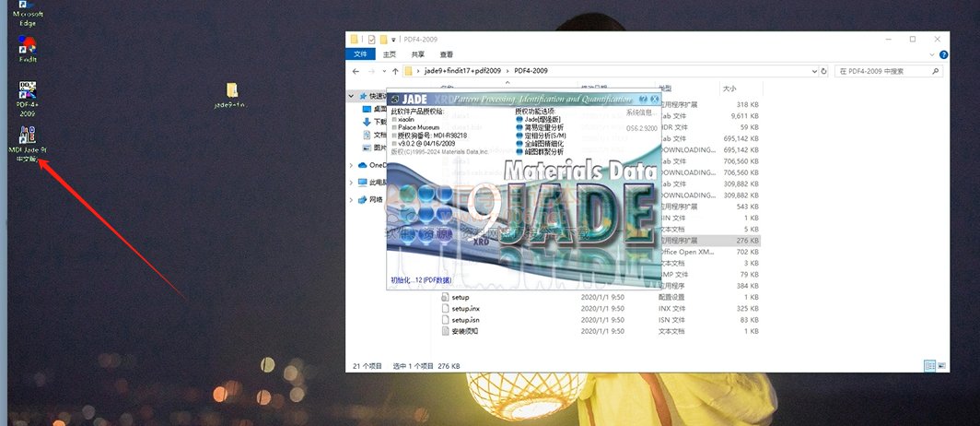Click PDF4-2009 breadcrumb segment
Screen dimensions: 980x426
click(x=531, y=71)
